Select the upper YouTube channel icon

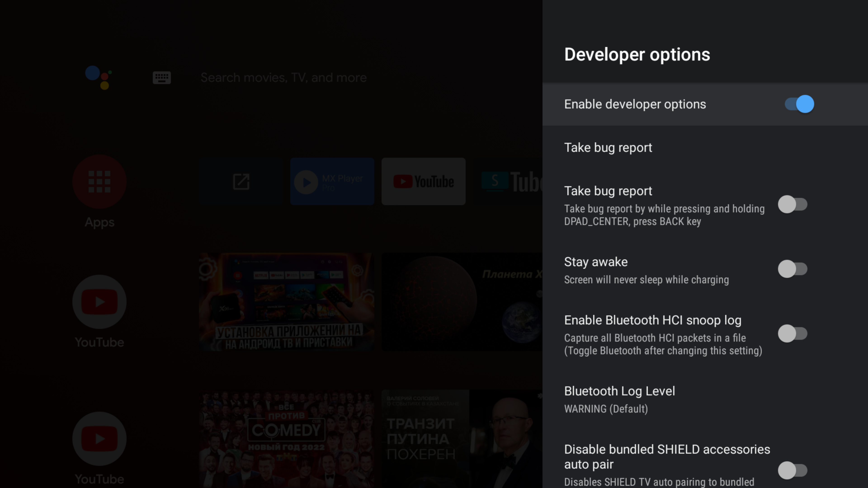point(99,302)
